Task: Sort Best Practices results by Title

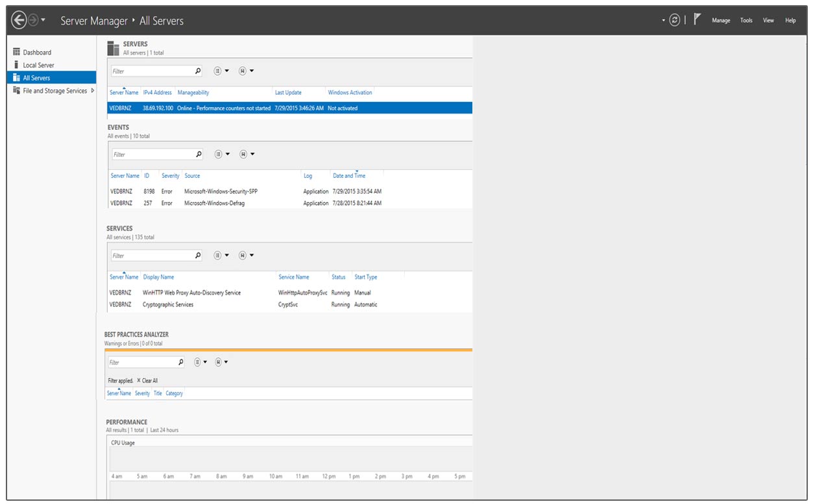Action: pos(158,393)
